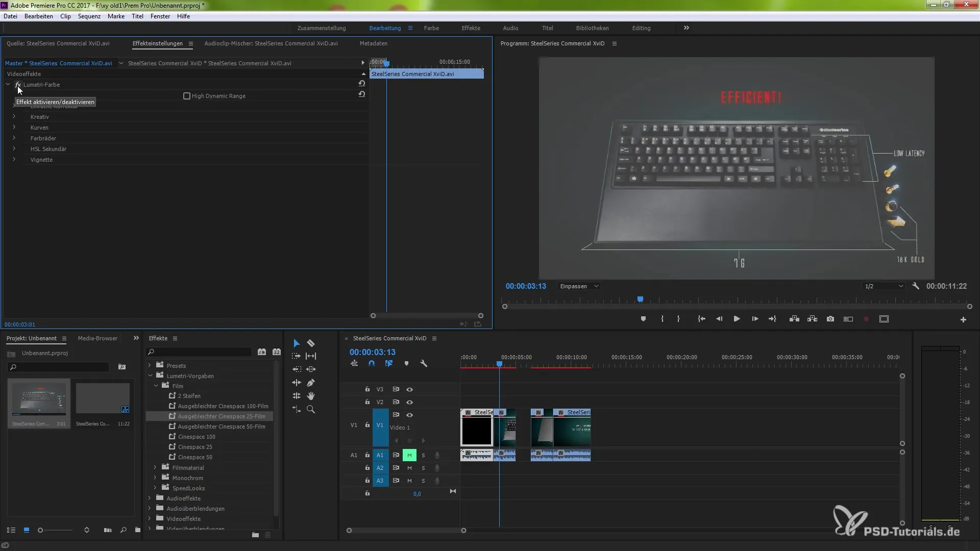Go to Out point in Program monitor
This screenshot has width=980, height=551.
coord(773,319)
